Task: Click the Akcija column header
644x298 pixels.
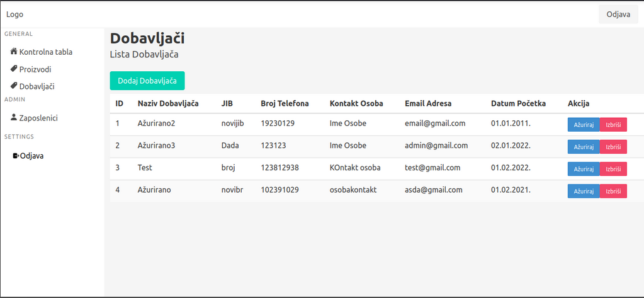Action: (x=579, y=103)
